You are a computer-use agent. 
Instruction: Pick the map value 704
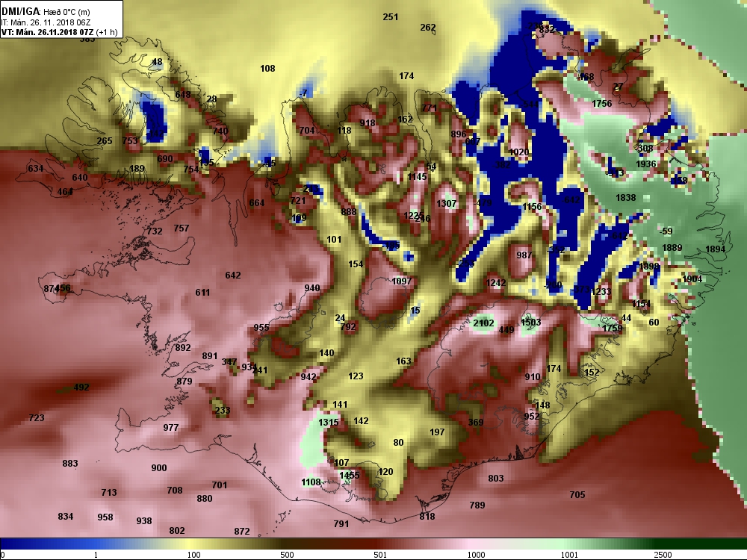[x=307, y=131]
